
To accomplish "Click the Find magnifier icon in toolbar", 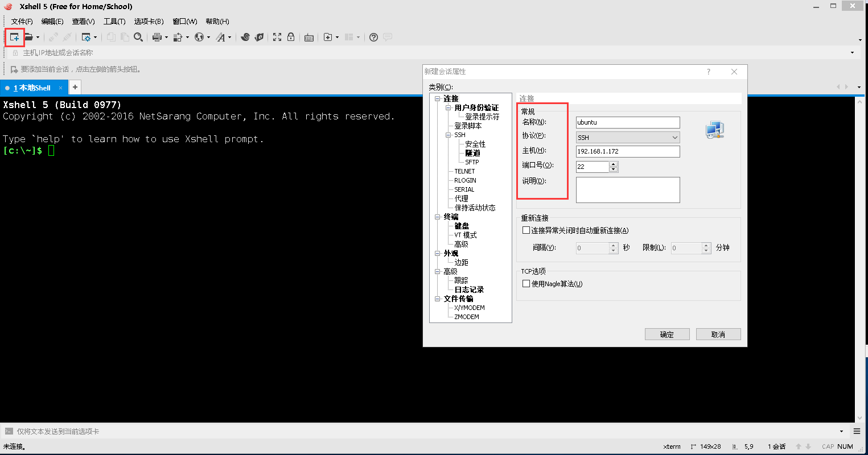I will click(x=138, y=38).
